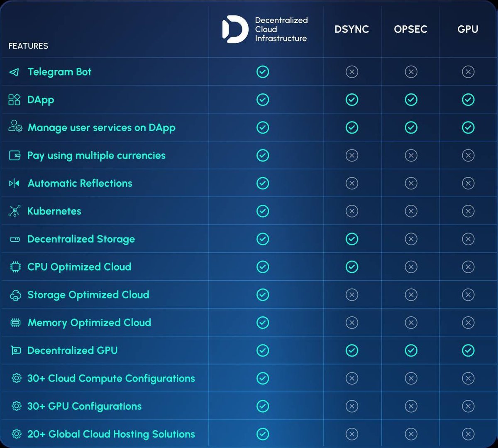Click the user gear icon for Manage user services
Screen dimensions: 498x448
point(15,126)
